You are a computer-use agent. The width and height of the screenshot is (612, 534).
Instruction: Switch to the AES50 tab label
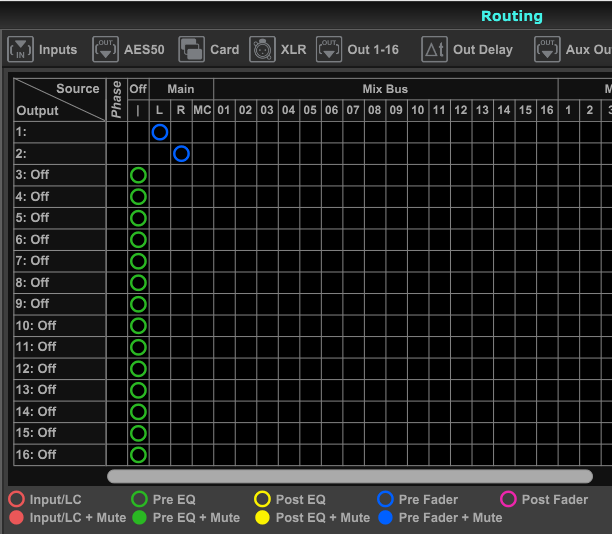[x=144, y=50]
